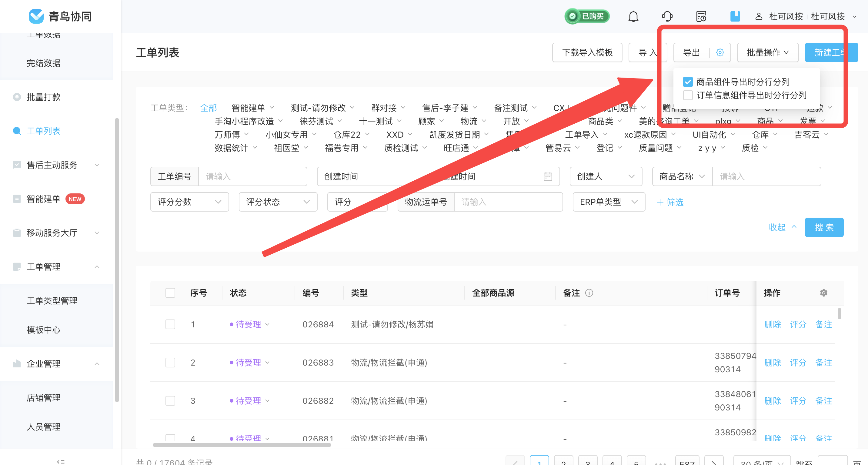868x465 pixels.
Task: Click 导出 button
Action: (691, 52)
